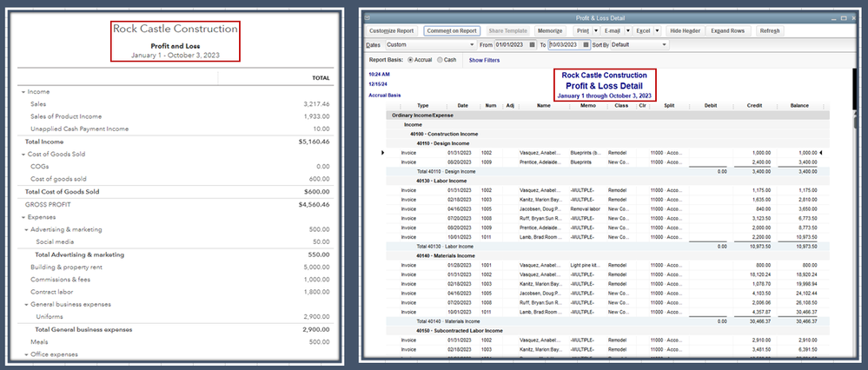Click the Type column header
The width and height of the screenshot is (868, 370).
(x=423, y=106)
